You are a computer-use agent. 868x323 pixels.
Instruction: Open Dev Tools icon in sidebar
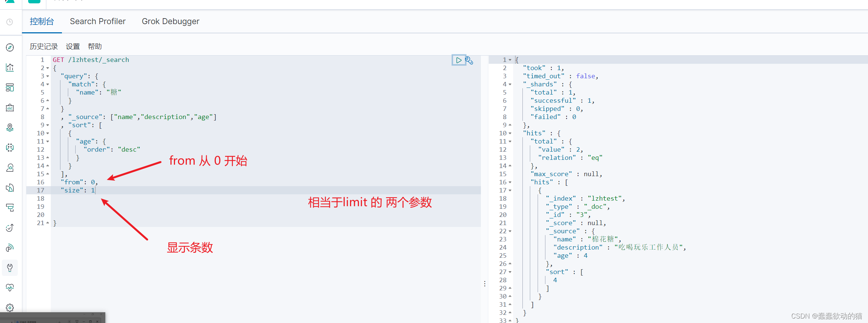(x=10, y=268)
